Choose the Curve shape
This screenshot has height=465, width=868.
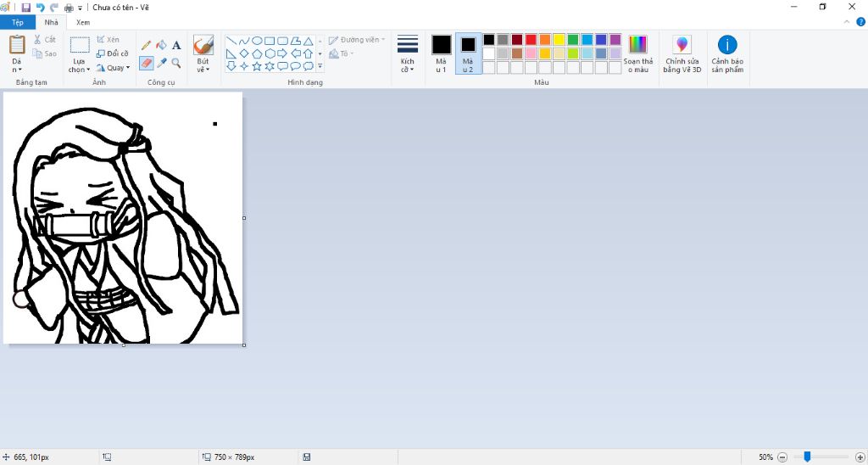[244, 41]
